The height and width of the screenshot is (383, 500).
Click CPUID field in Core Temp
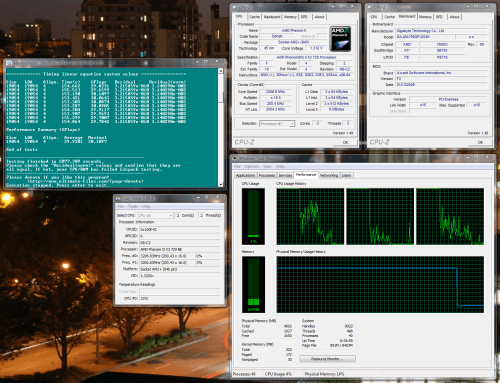pyautogui.click(x=180, y=229)
